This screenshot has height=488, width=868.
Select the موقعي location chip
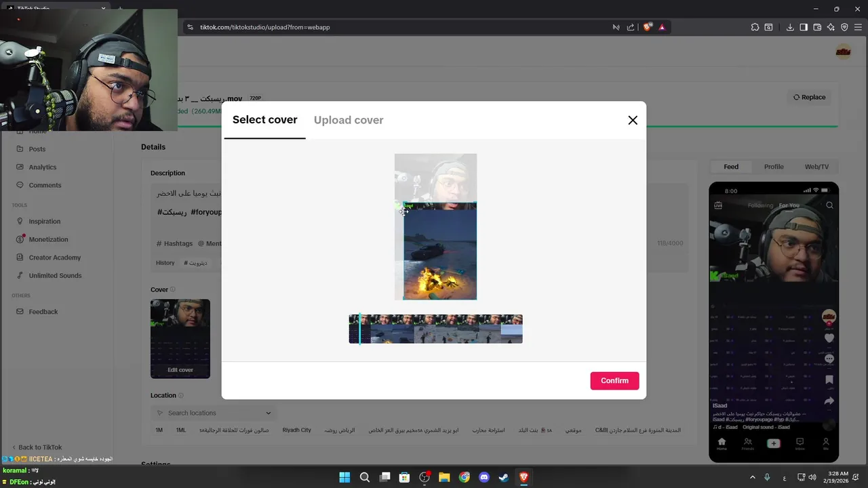coord(573,430)
